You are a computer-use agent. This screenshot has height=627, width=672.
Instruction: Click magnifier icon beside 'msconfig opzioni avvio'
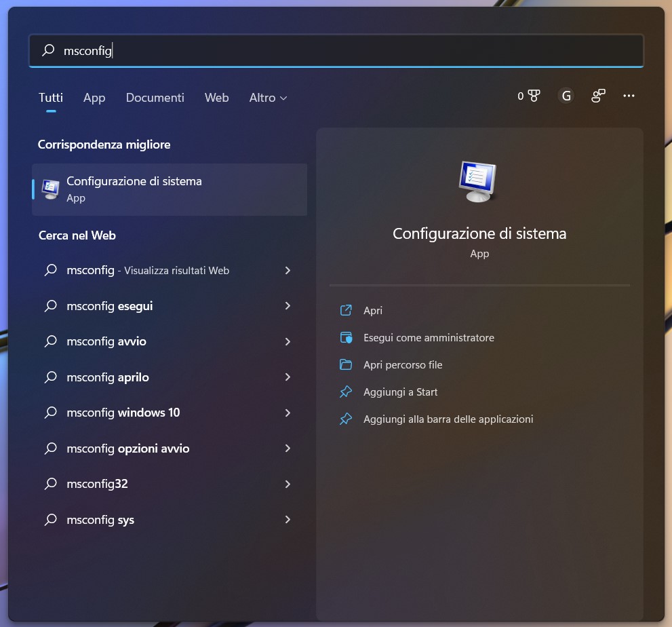(51, 448)
